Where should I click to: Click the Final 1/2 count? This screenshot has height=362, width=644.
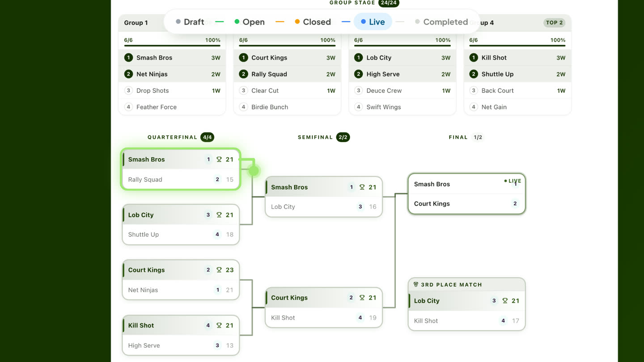478,137
